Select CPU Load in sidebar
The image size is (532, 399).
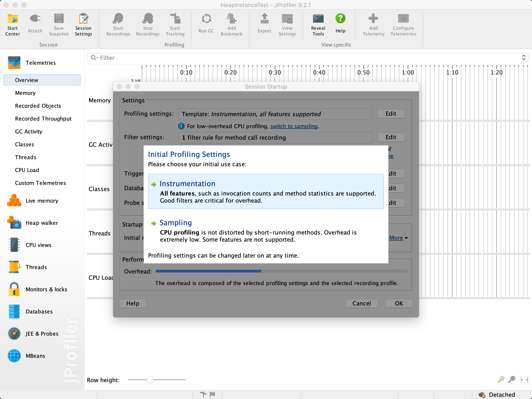coord(27,170)
